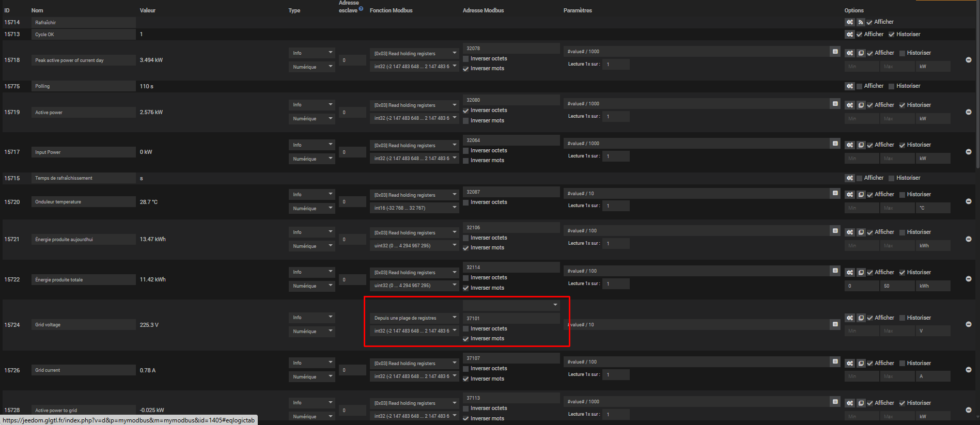Open gear settings for Peak active power row
The width and height of the screenshot is (980, 425).
click(x=850, y=53)
